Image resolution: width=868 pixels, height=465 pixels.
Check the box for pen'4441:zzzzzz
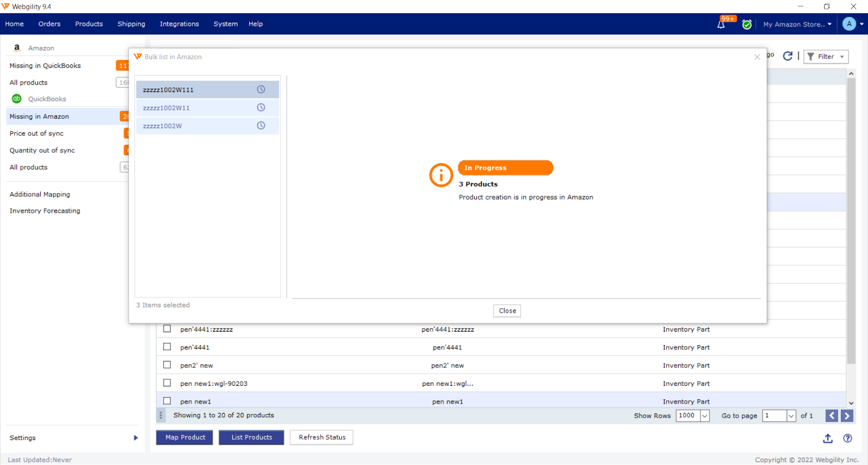(167, 328)
